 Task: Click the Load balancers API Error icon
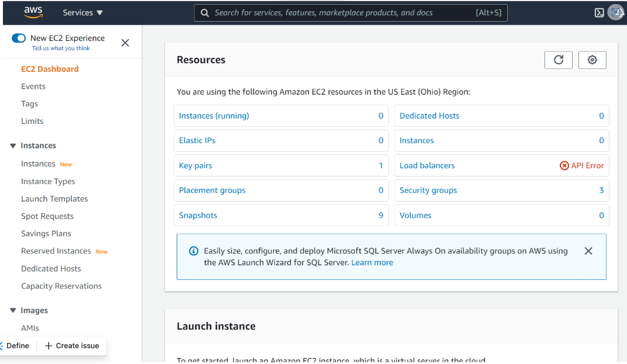(564, 165)
